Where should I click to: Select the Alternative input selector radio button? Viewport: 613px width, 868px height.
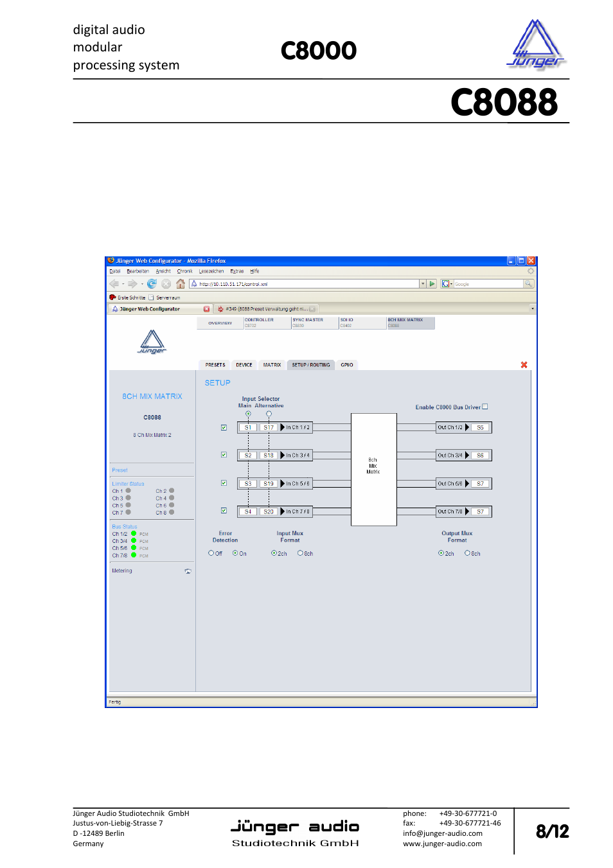coord(269,414)
